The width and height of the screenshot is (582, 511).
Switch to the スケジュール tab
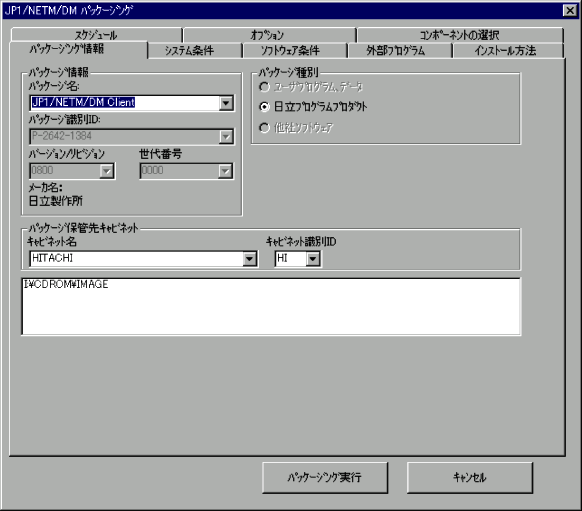pyautogui.click(x=97, y=35)
